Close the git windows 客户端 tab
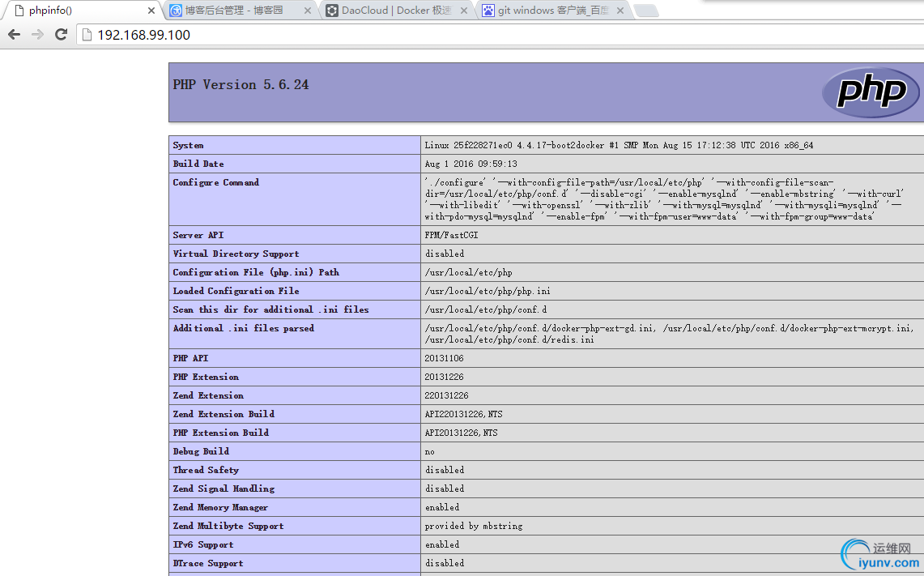 point(620,11)
